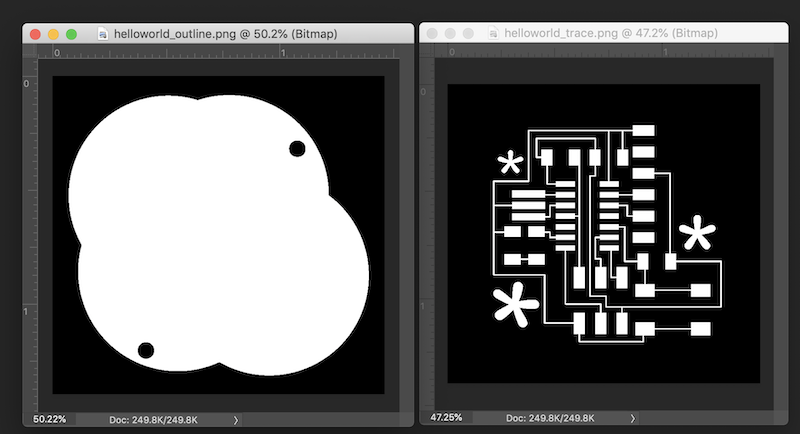
Task: Click Doc: 249.8K/249.8K in trace window
Action: 550,418
